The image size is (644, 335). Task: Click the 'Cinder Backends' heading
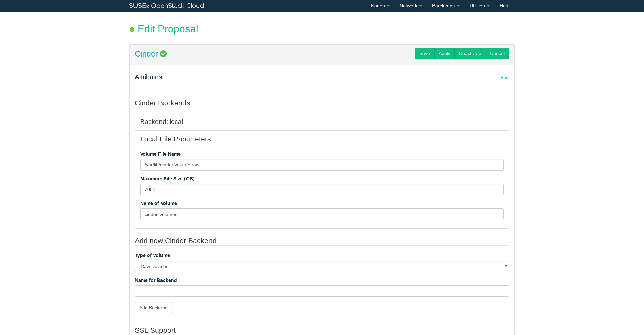162,103
